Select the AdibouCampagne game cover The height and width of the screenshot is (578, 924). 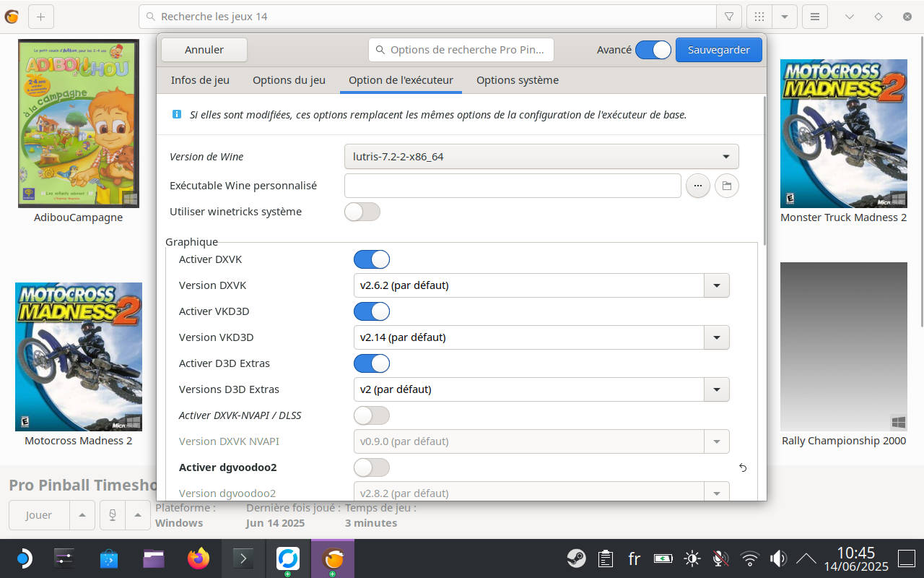79,124
